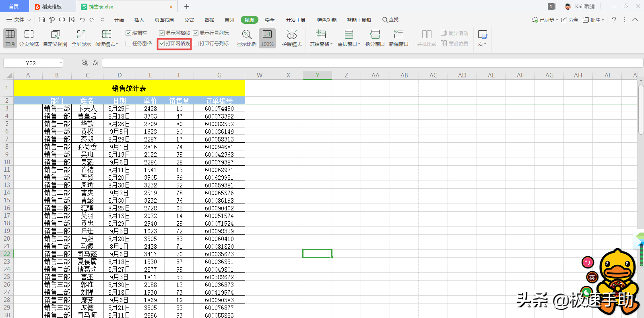Click Freeze Panes (冻结窗格)
This screenshot has height=318, width=644.
pos(321,38)
